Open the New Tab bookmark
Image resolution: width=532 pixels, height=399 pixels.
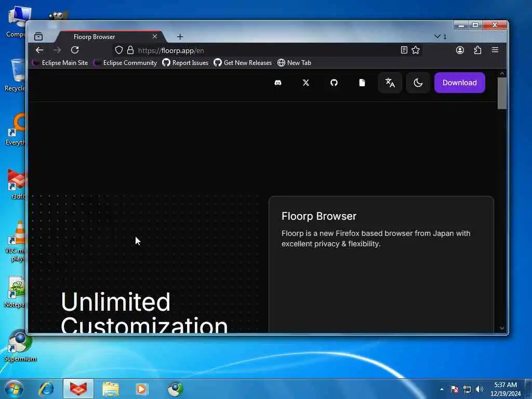(x=294, y=63)
